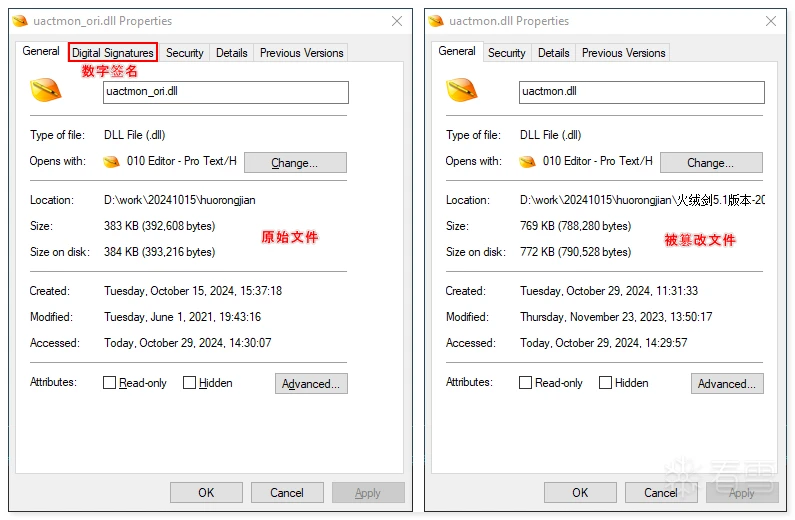The width and height of the screenshot is (795, 520).
Task: Click the uactmon_ori.dll filename field
Action: (226, 92)
